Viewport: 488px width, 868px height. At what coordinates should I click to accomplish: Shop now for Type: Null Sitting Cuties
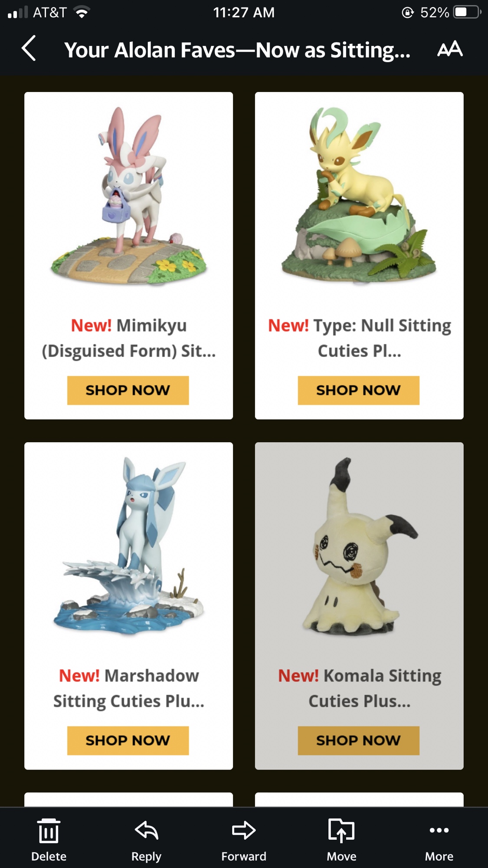358,390
